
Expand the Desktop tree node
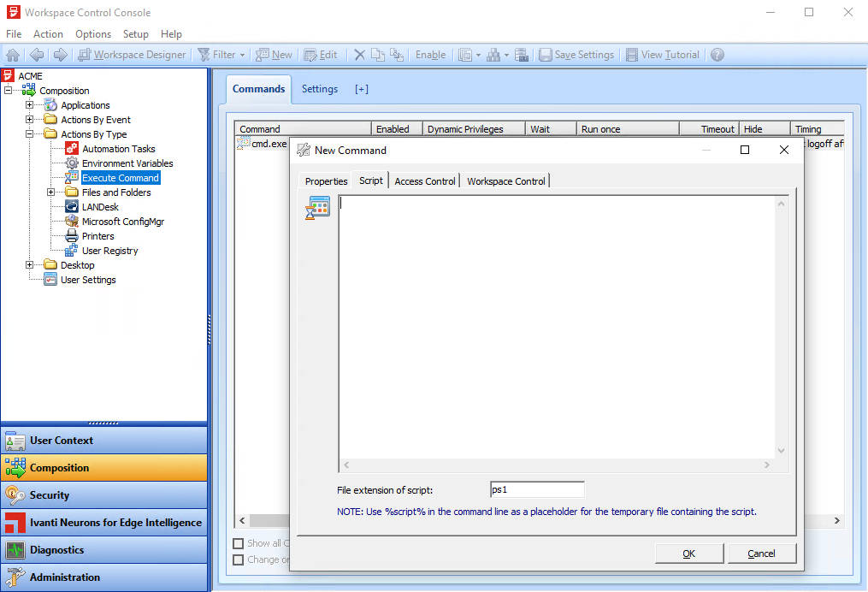29,264
